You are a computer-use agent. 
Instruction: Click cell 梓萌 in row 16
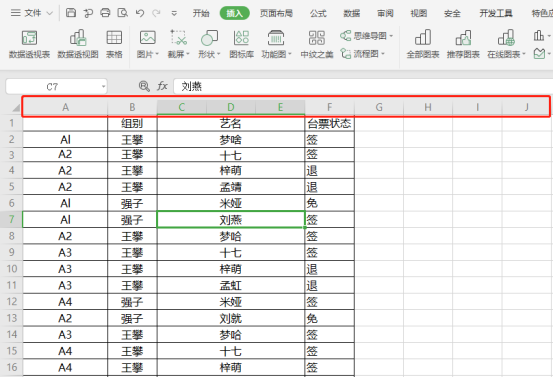coord(231,367)
